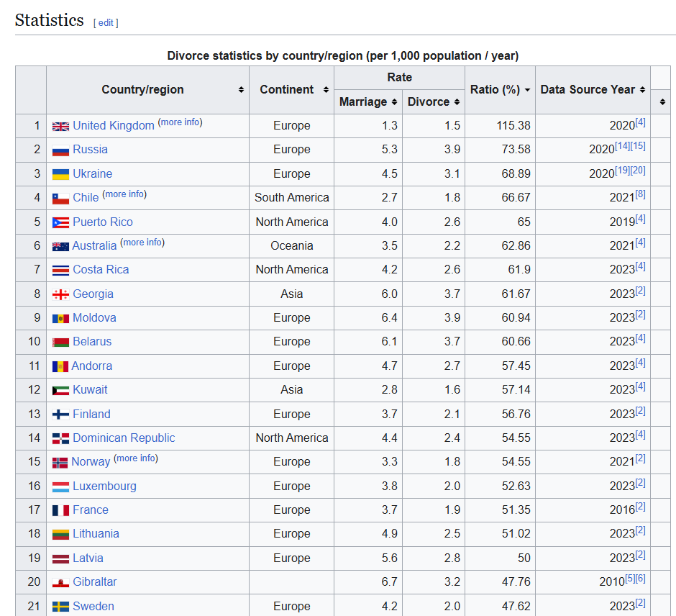676x616 pixels.
Task: Select ratio value 115.38 in table
Action: click(513, 125)
